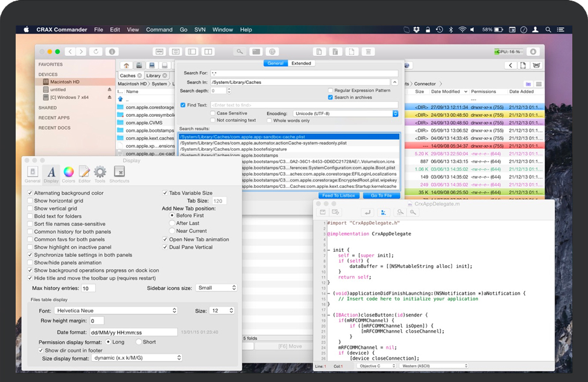Open the Colors preferences pane
Image resolution: width=588 pixels, height=382 pixels.
[x=69, y=174]
